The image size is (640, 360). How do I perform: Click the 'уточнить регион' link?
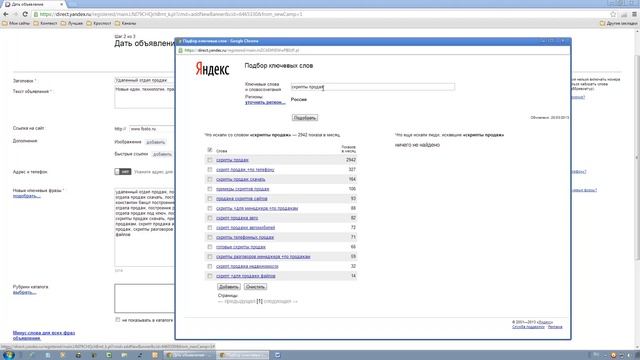click(265, 102)
